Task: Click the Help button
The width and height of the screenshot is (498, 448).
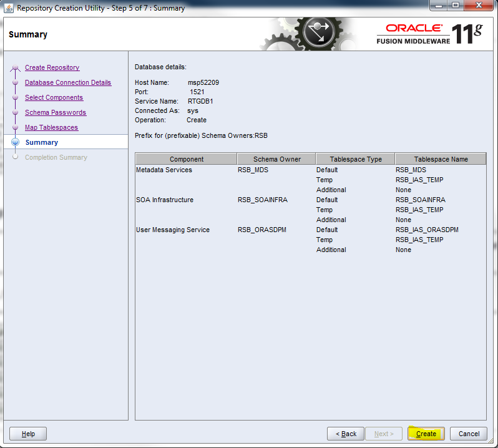Action: [28, 434]
